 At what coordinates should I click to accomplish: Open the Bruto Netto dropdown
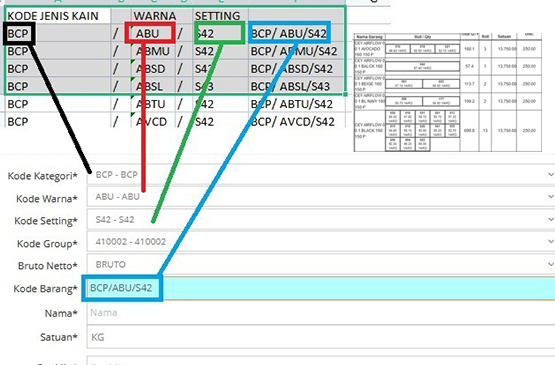pos(321,264)
